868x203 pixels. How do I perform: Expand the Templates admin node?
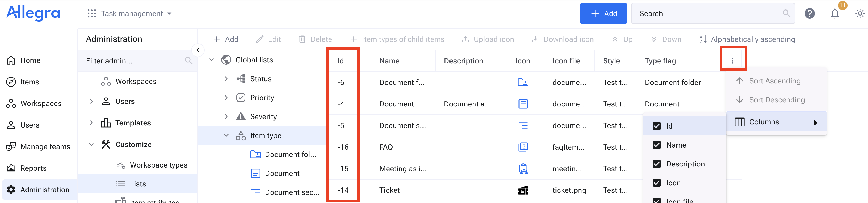pyautogui.click(x=91, y=123)
